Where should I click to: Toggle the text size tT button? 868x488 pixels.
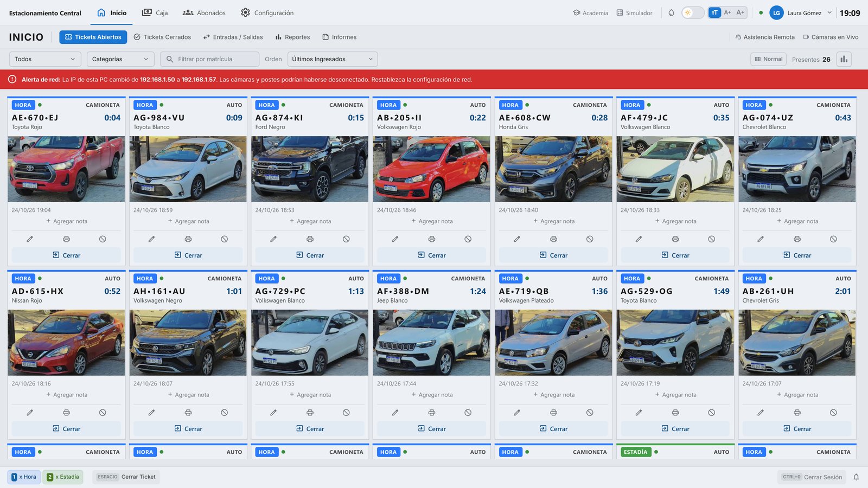coord(714,12)
